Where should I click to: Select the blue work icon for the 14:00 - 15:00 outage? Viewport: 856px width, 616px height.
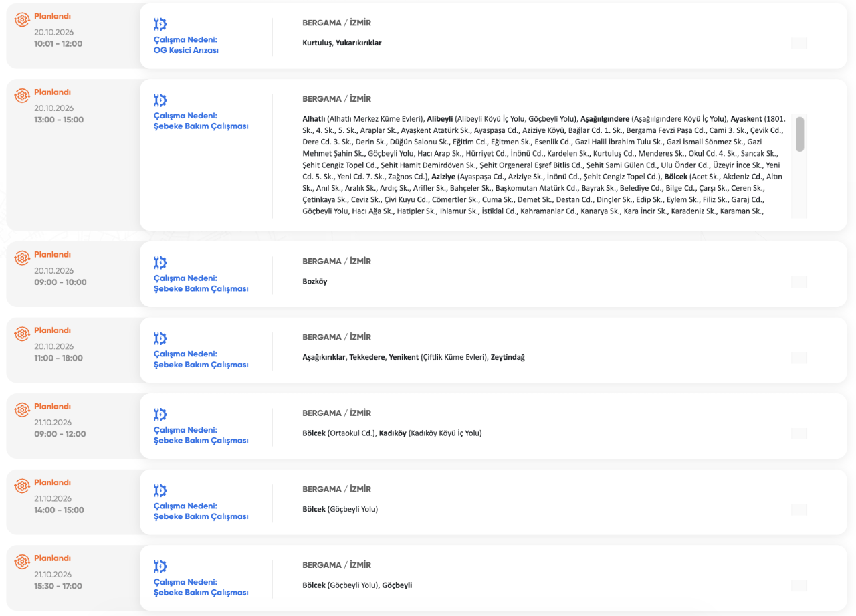160,490
